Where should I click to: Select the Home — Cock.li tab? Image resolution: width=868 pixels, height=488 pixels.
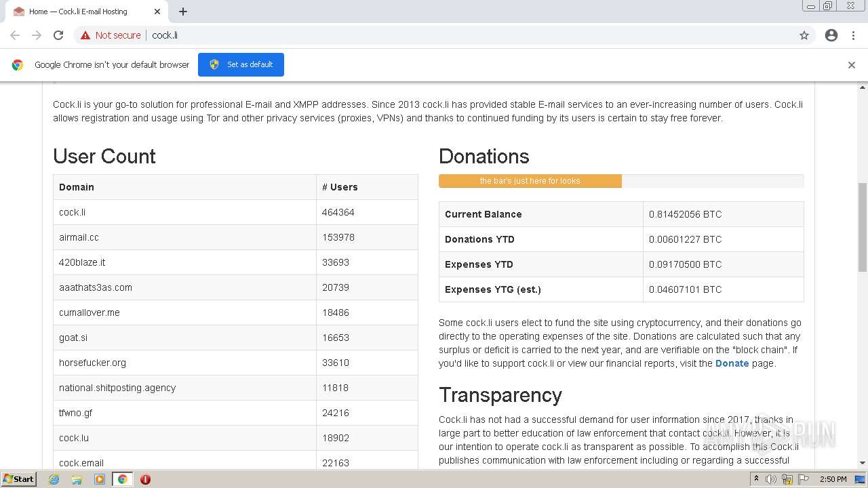point(85,12)
